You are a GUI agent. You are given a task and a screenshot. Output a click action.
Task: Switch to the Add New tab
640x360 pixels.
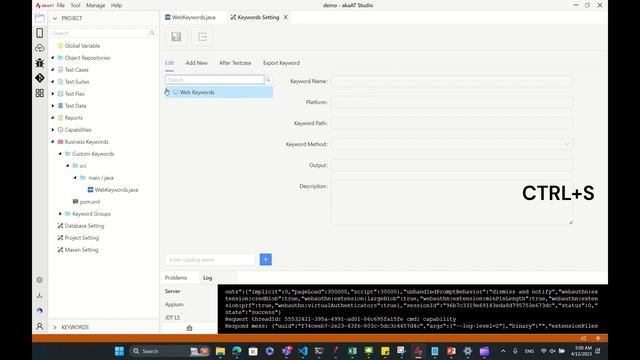click(x=196, y=63)
